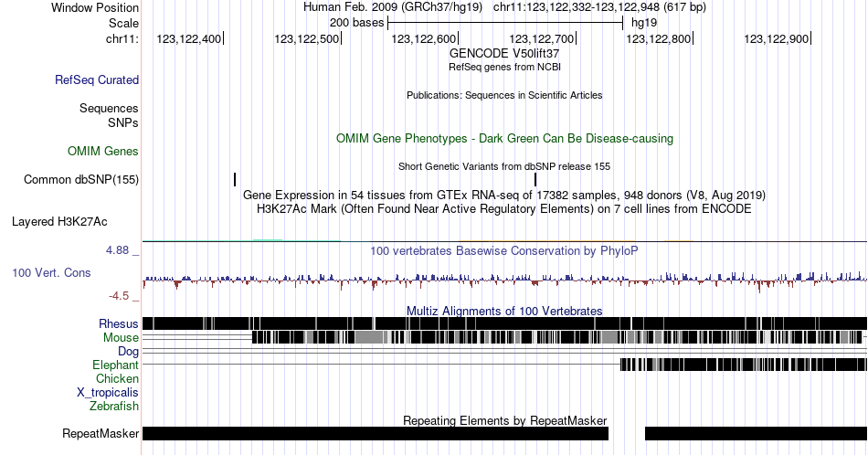Viewport: 868px width, 455px height.
Task: Click Short Genetic Variants from dbSNP title
Action: click(504, 166)
